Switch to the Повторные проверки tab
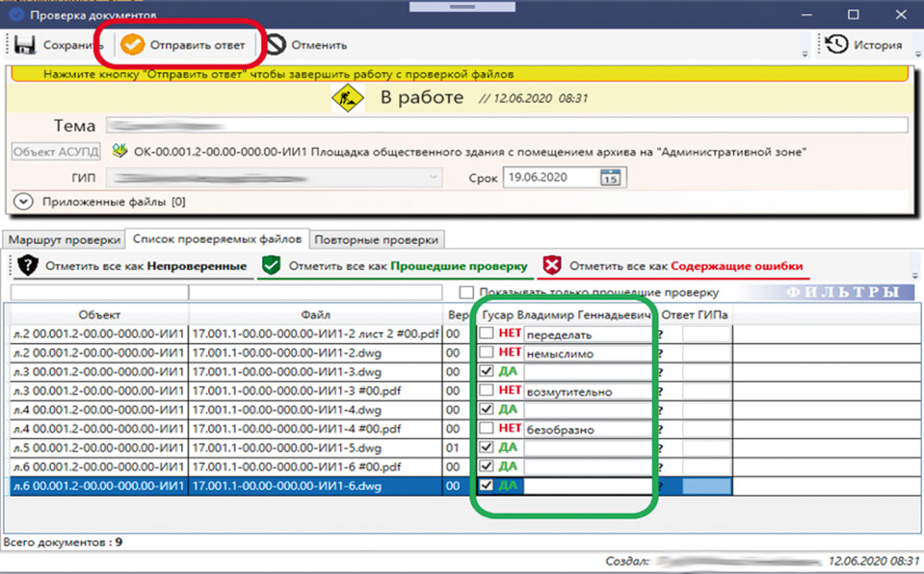The height and width of the screenshot is (574, 924). click(376, 239)
